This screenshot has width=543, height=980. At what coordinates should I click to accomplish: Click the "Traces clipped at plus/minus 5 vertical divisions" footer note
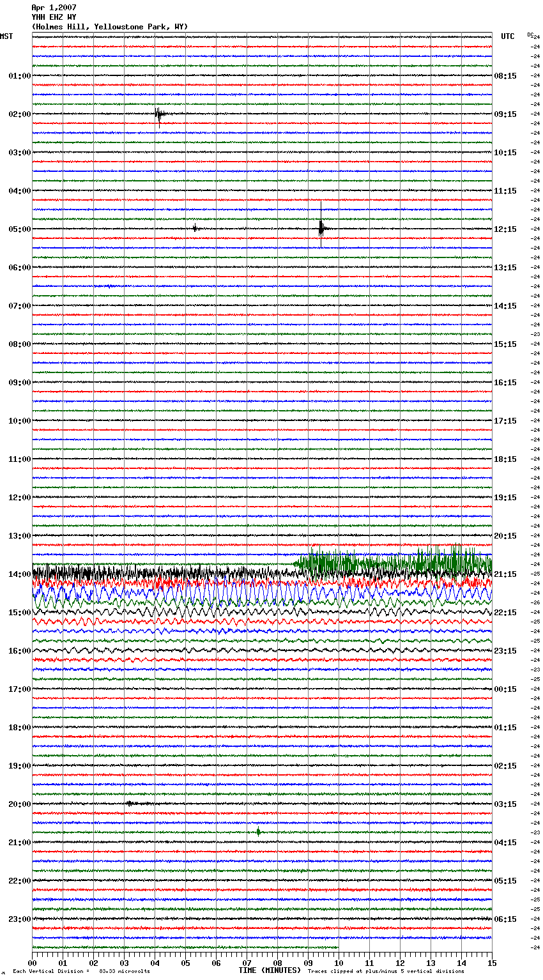pyautogui.click(x=386, y=972)
